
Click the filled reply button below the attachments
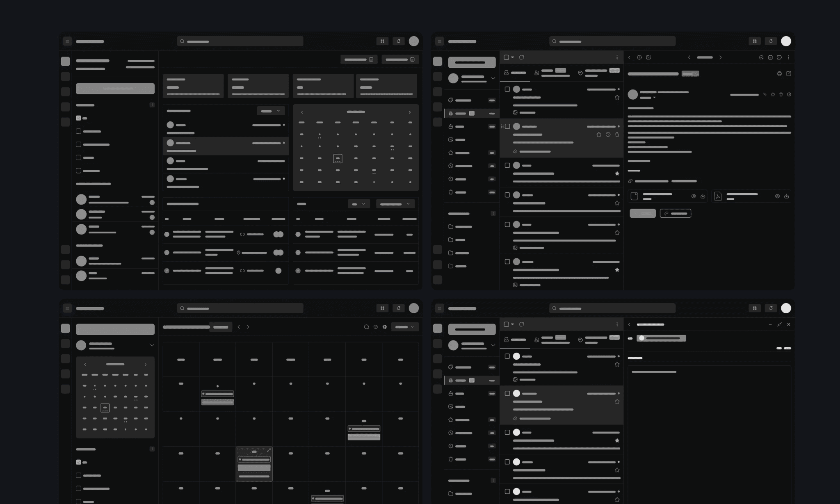[642, 213]
